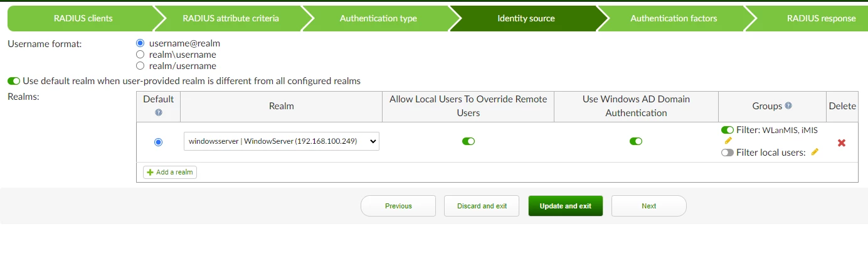Screen dimensions: 868x258
Task: Select realm\username format
Action: 140,55
